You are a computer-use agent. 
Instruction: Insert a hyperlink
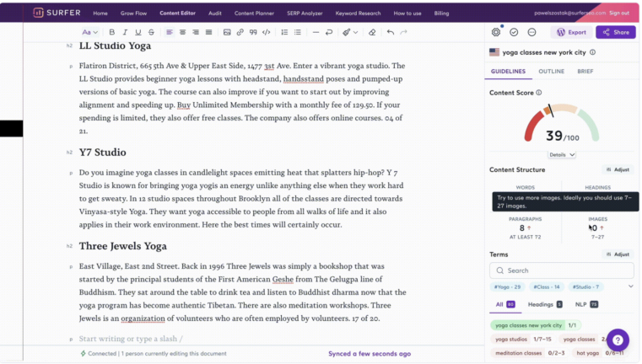240,32
